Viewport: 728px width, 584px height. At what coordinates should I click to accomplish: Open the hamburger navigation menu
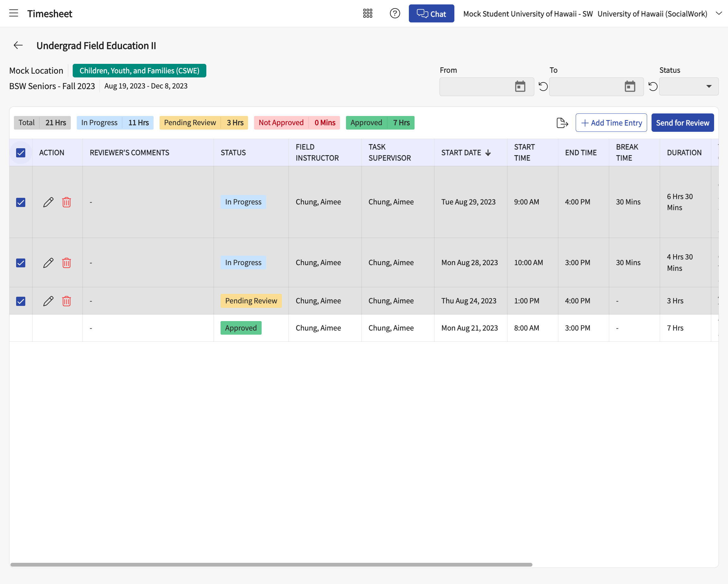tap(14, 14)
